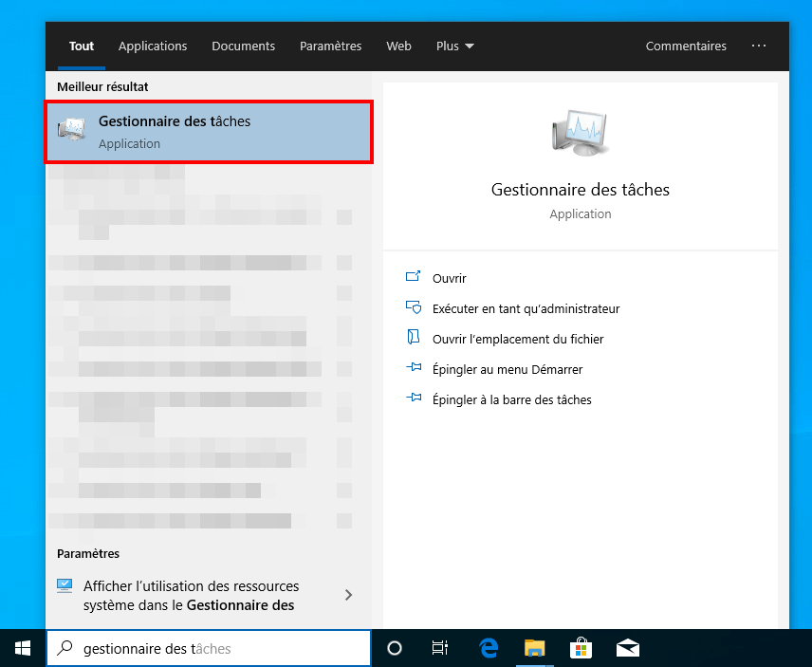Click the magnifier icon in the search box

pyautogui.click(x=65, y=648)
